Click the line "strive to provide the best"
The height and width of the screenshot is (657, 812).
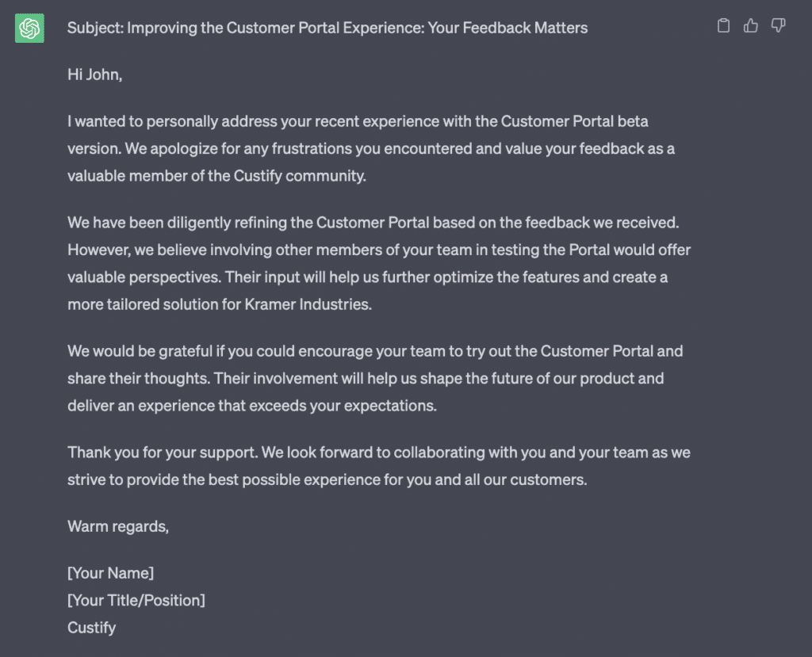[x=327, y=479]
